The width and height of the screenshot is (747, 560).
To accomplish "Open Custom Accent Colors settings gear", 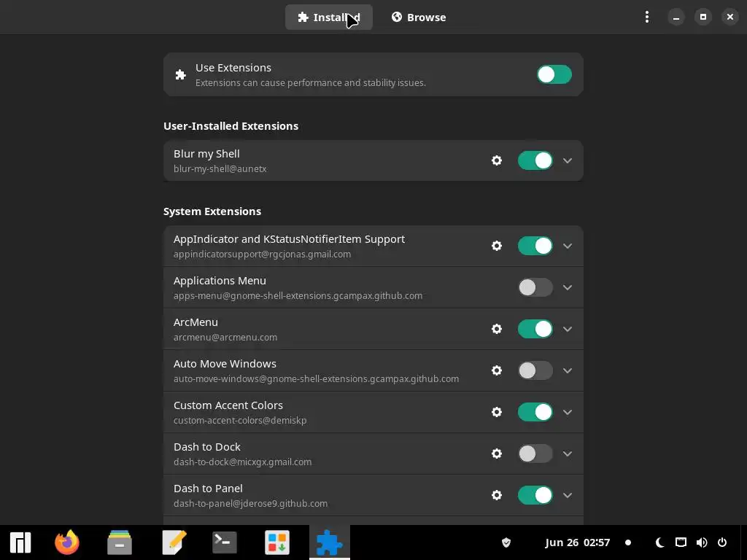I will (x=496, y=412).
